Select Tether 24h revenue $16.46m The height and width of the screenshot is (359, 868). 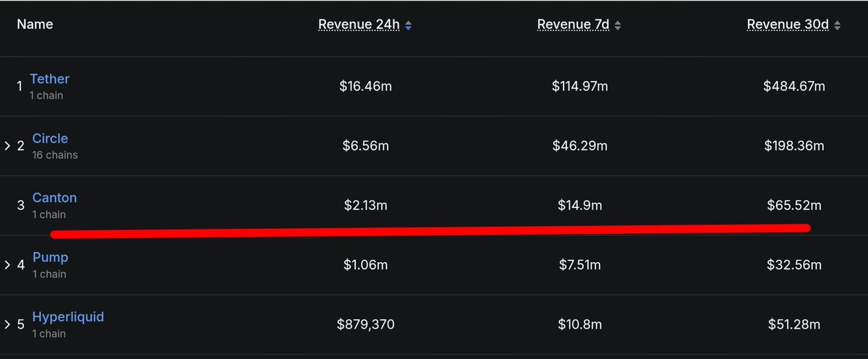coord(365,87)
